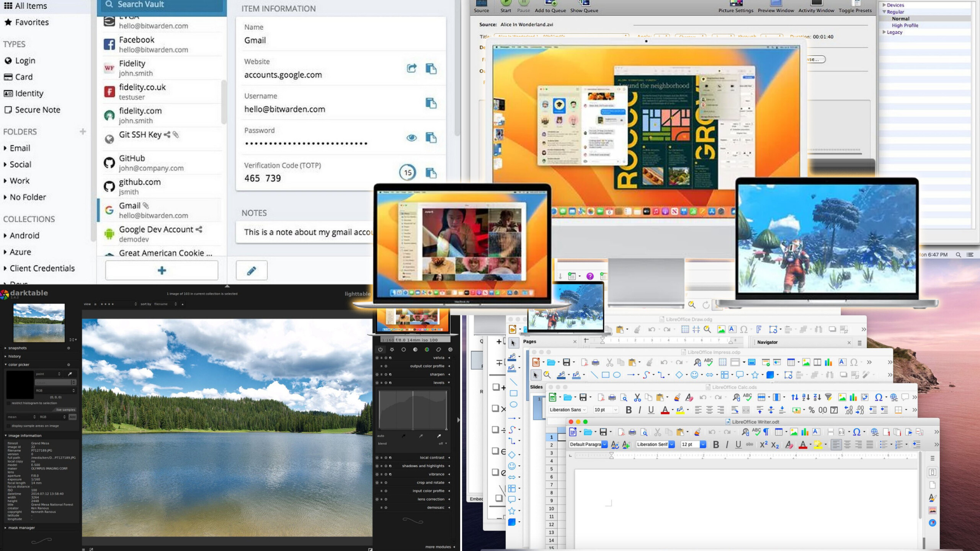Click Superscript icon in Writer toolbar
The width and height of the screenshot is (980, 551).
(x=763, y=444)
